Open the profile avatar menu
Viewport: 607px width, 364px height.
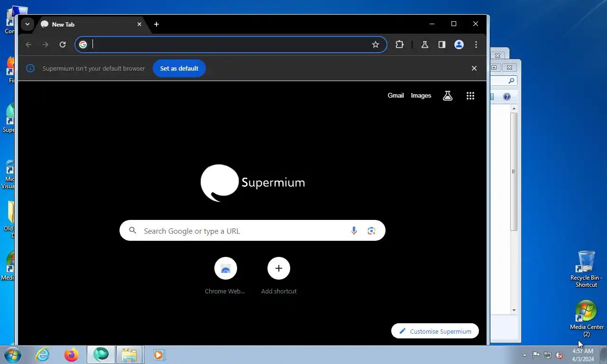[x=459, y=45]
